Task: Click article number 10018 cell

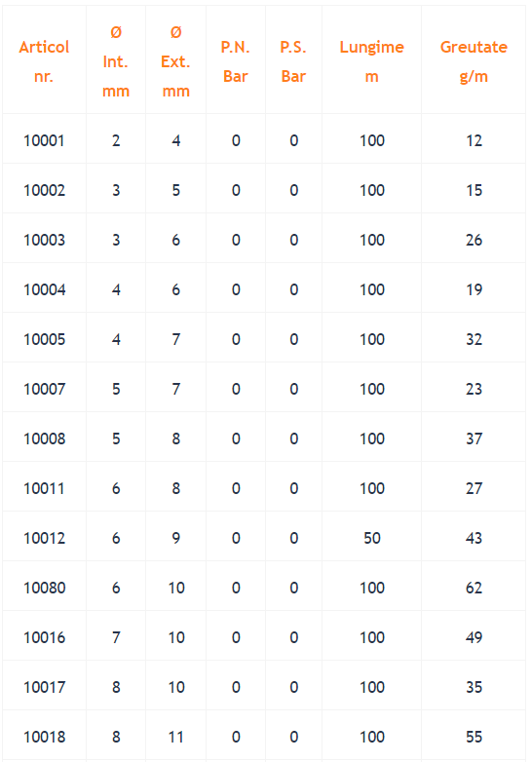Action: (44, 738)
